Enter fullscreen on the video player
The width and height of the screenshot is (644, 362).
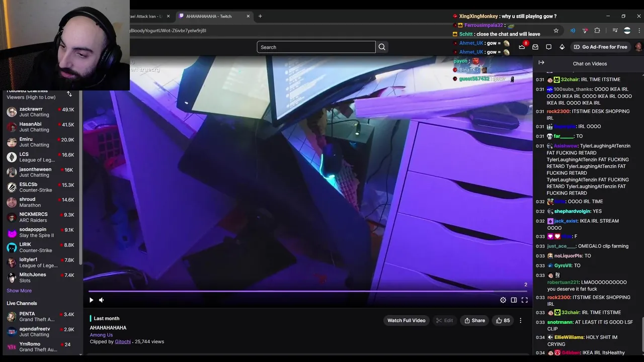tap(524, 300)
